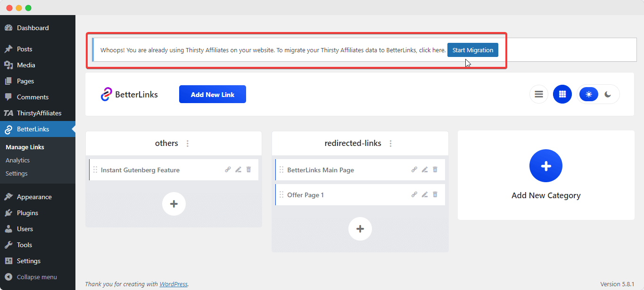Open options menu for redirected-links category

pyautogui.click(x=390, y=144)
